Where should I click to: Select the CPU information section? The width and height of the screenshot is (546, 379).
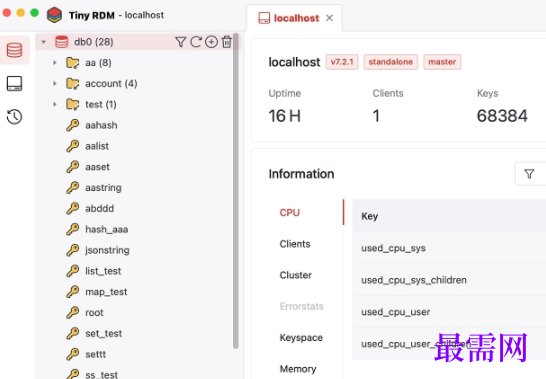290,212
